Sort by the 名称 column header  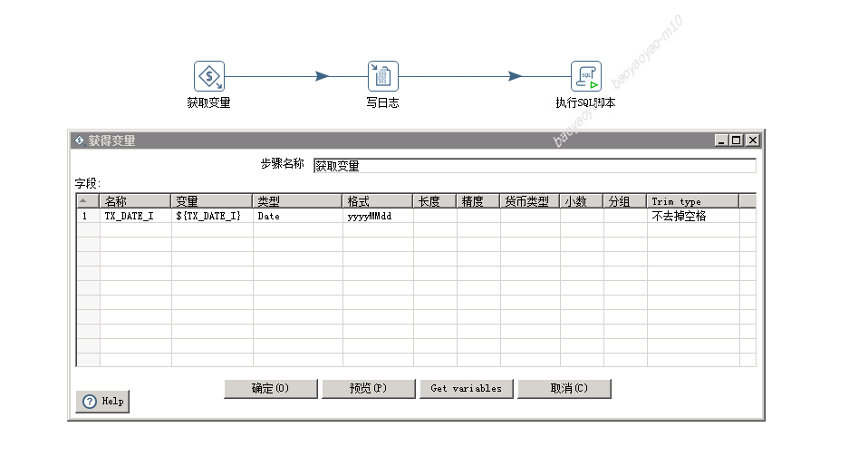point(135,201)
